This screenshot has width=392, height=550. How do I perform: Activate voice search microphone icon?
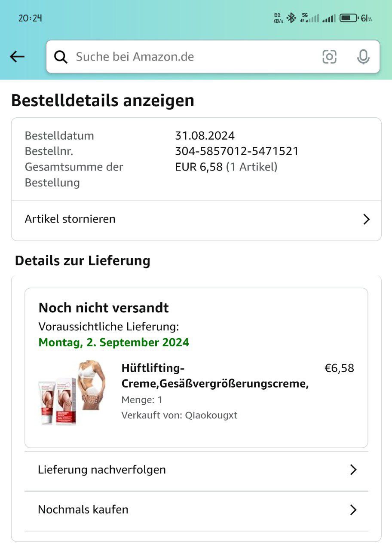click(x=363, y=57)
